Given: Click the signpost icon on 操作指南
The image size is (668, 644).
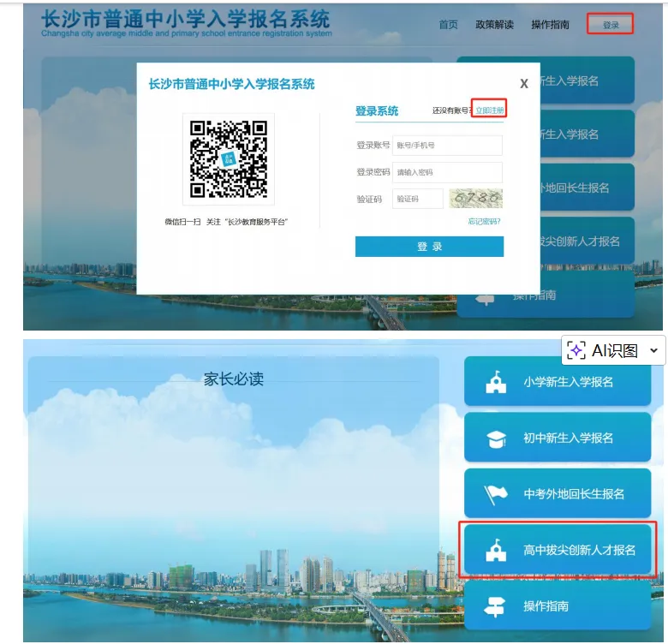Looking at the screenshot, I should click(x=495, y=606).
